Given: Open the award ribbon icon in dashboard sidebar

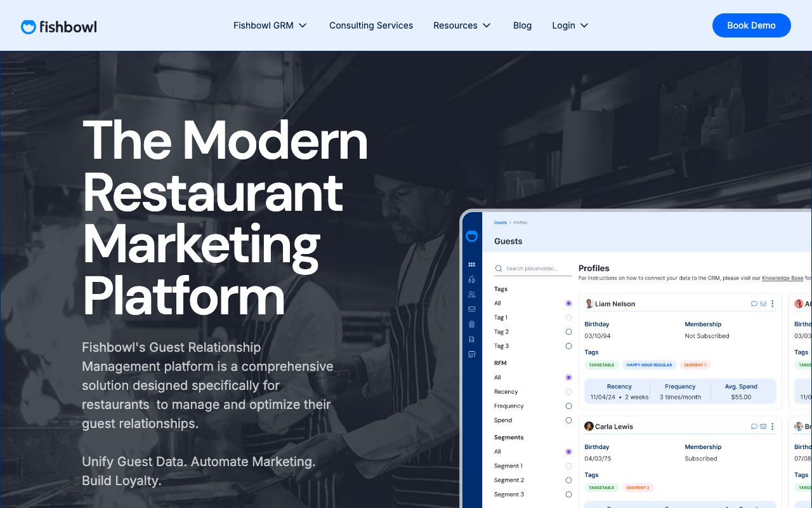Looking at the screenshot, I should click(472, 324).
